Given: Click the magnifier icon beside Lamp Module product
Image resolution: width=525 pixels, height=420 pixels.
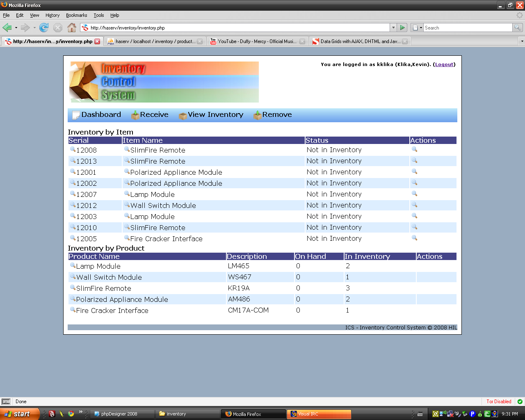Looking at the screenshot, I should tap(73, 265).
